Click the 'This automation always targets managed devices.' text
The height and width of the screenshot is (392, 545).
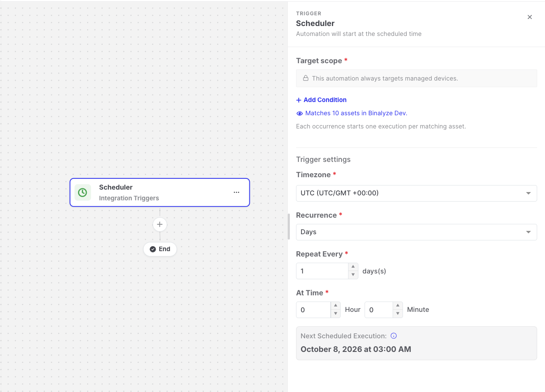[x=385, y=78]
